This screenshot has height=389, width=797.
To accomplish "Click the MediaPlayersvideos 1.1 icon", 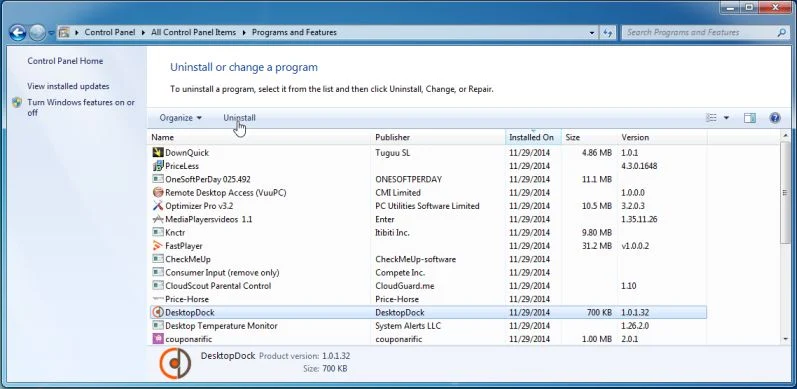I will point(158,219).
